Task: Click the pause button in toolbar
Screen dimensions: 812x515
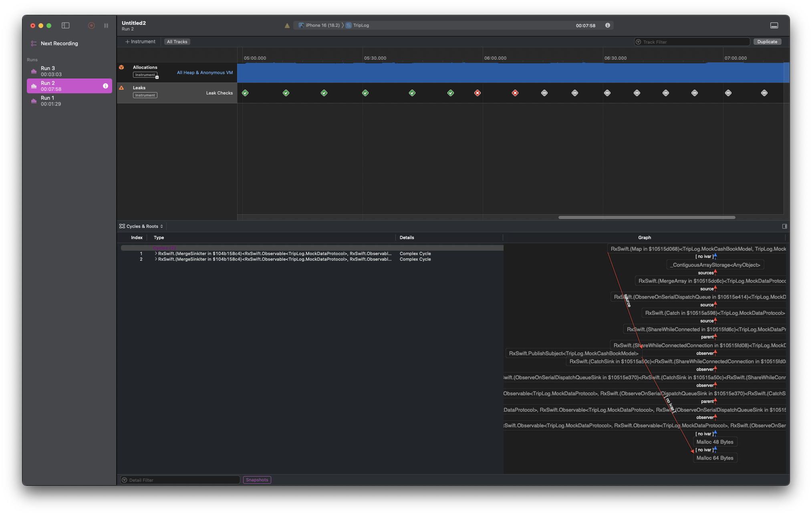Action: pos(106,26)
